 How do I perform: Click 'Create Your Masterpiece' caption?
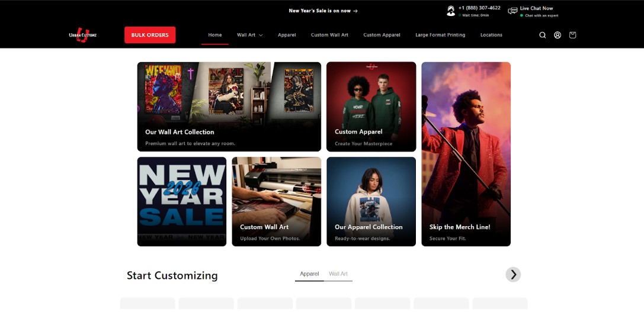[364, 144]
